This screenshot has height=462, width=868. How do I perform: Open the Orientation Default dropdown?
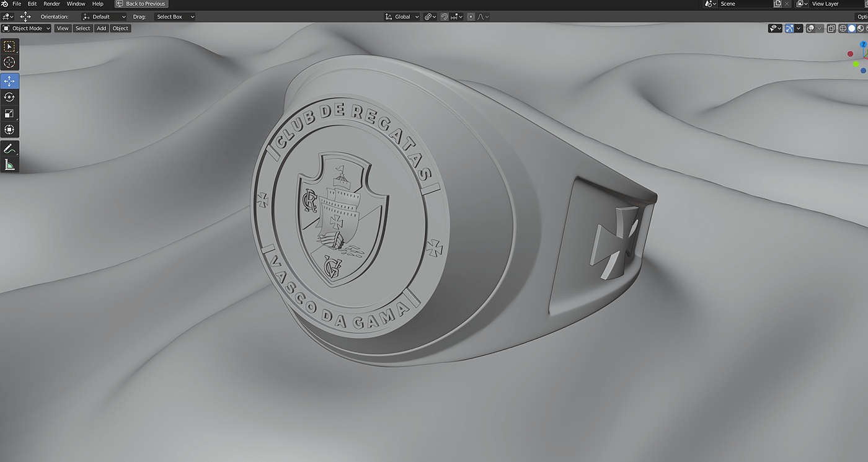coord(104,17)
